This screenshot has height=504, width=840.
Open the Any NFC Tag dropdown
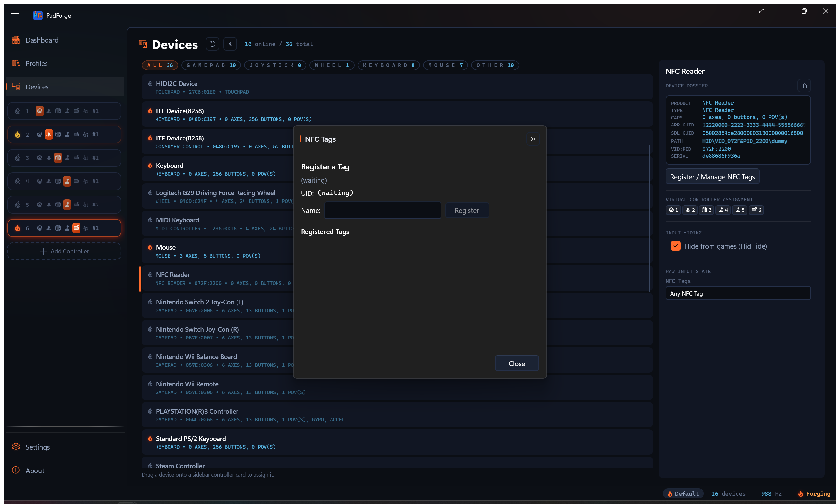738,293
